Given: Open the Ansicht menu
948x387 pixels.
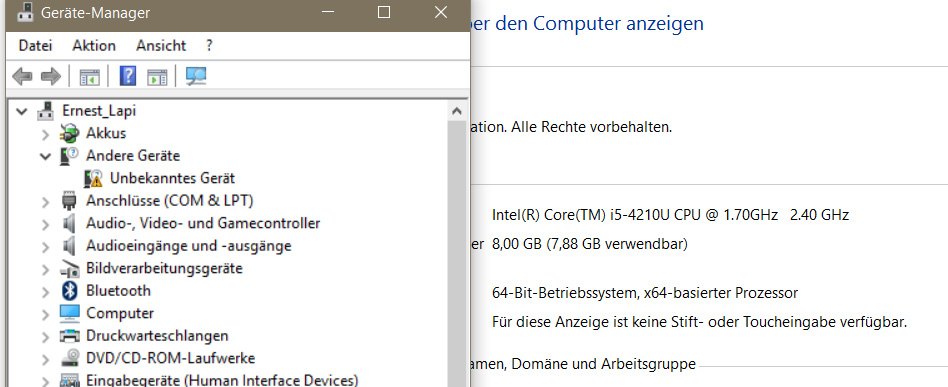Looking at the screenshot, I should coord(161,45).
